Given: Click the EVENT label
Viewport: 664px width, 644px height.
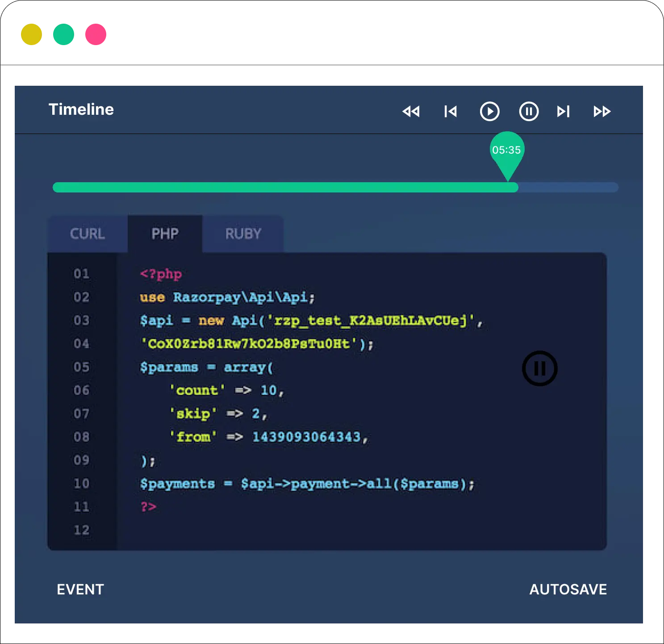Looking at the screenshot, I should pos(80,590).
